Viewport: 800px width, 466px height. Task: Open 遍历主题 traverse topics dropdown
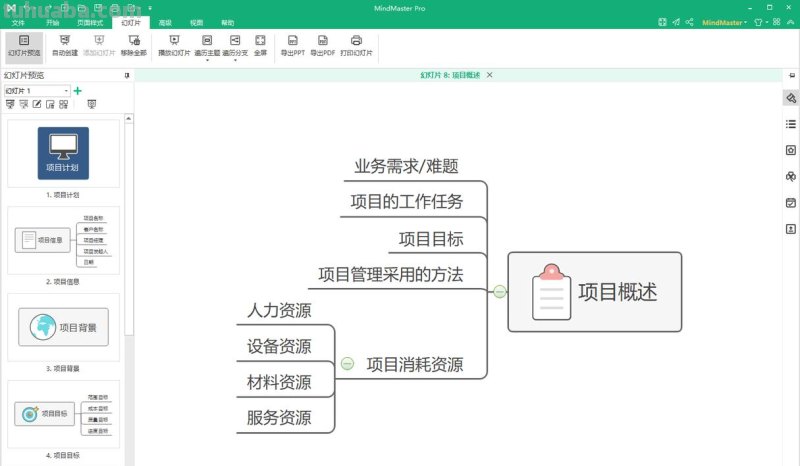click(207, 47)
